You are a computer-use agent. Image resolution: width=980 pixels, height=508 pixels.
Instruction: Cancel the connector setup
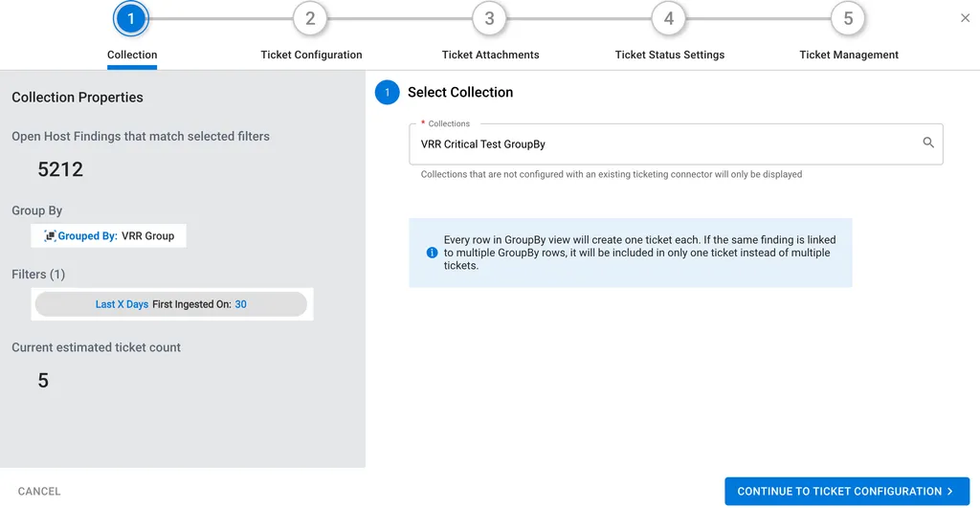38,491
